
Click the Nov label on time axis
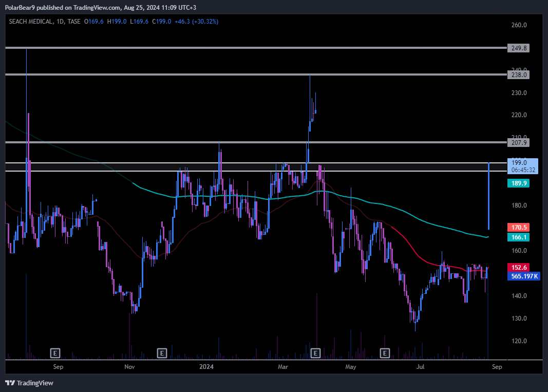129,366
